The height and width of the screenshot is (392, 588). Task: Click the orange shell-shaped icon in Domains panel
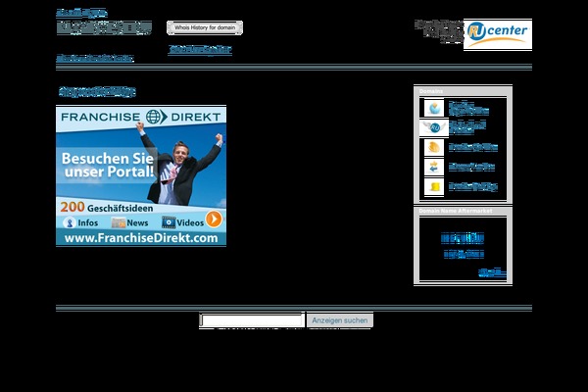[434, 147]
